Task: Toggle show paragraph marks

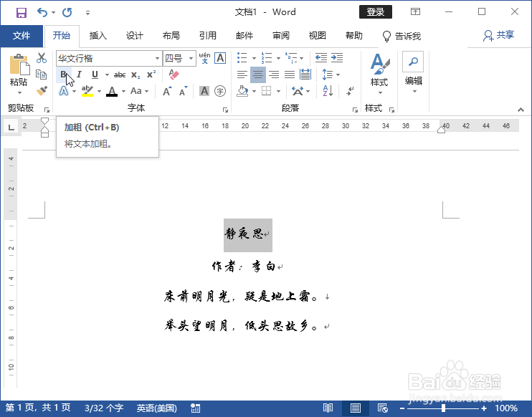Action: pyautogui.click(x=350, y=91)
